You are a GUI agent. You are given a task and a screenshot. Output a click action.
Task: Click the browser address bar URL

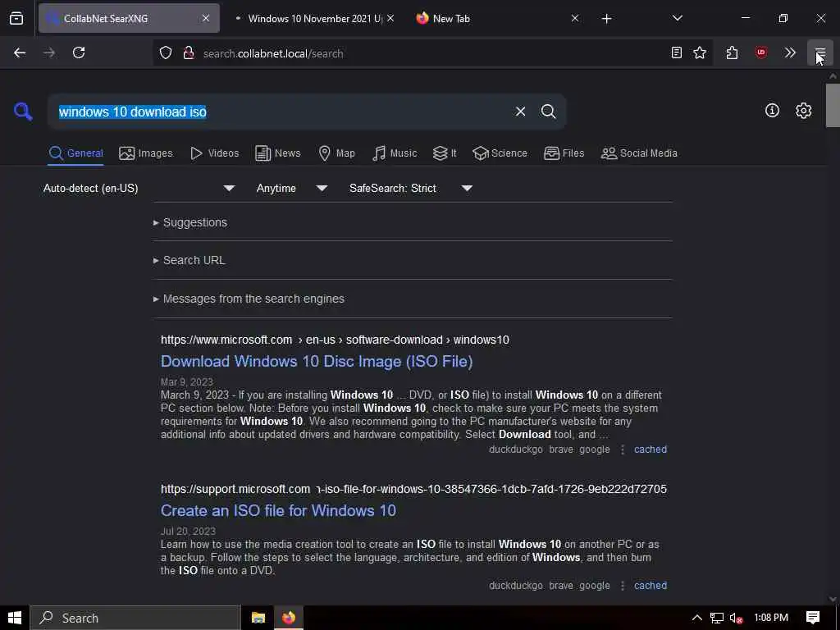pos(273,53)
